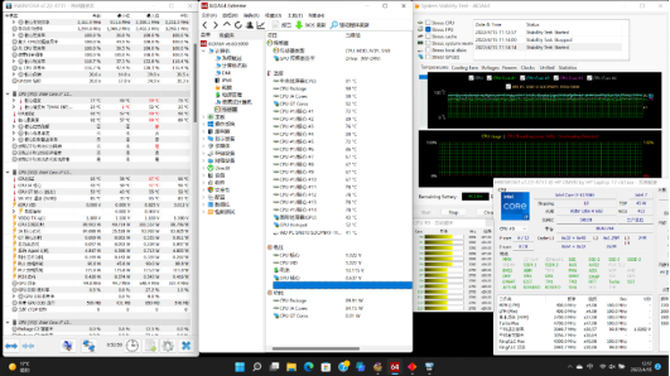Click HWiNFO blue X close-sensors icon

[186, 346]
